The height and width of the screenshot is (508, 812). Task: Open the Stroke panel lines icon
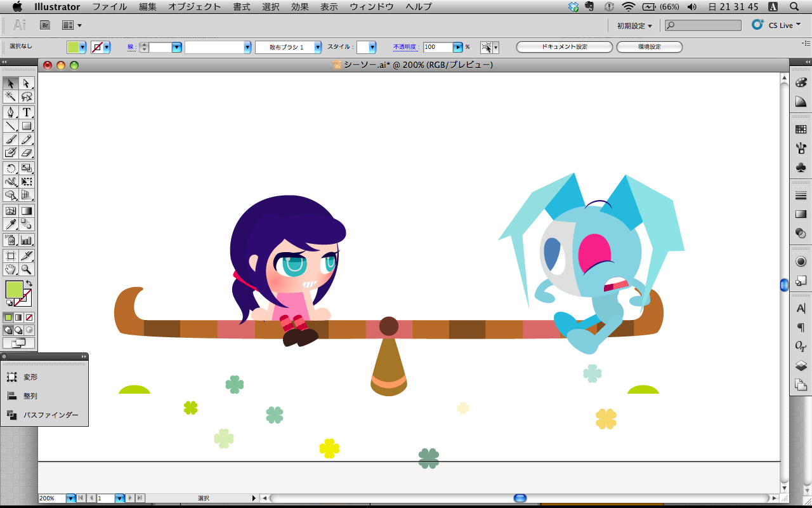(801, 196)
